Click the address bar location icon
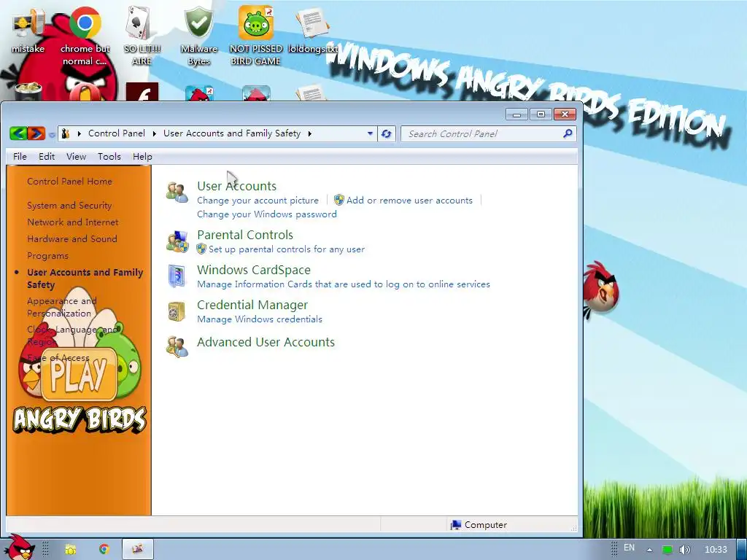747x560 pixels. pyautogui.click(x=66, y=134)
